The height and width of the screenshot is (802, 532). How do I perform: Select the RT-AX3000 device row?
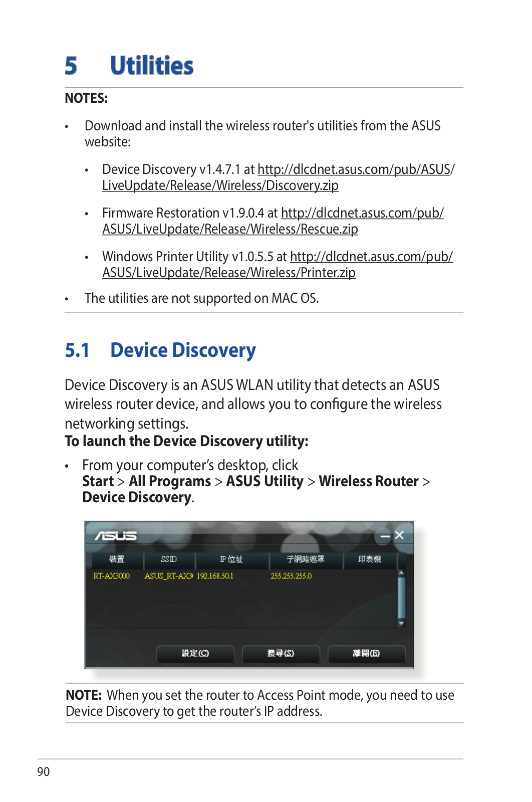tap(244, 576)
